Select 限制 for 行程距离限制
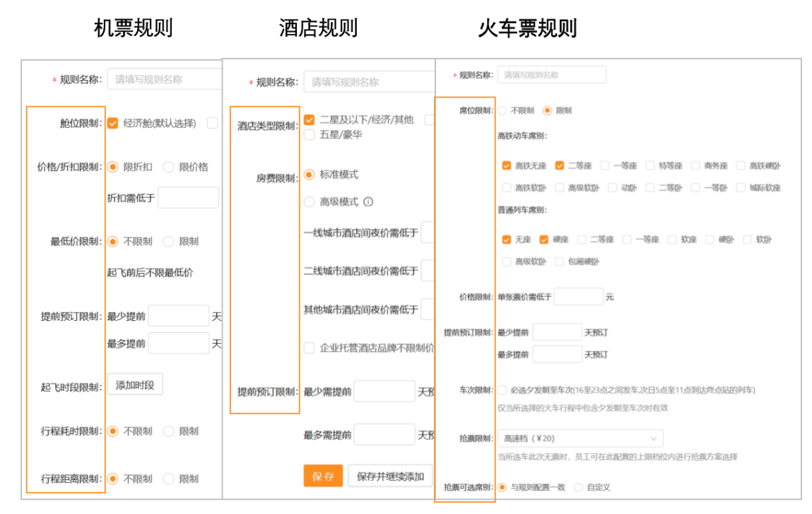This screenshot has width=812, height=514. 168,479
